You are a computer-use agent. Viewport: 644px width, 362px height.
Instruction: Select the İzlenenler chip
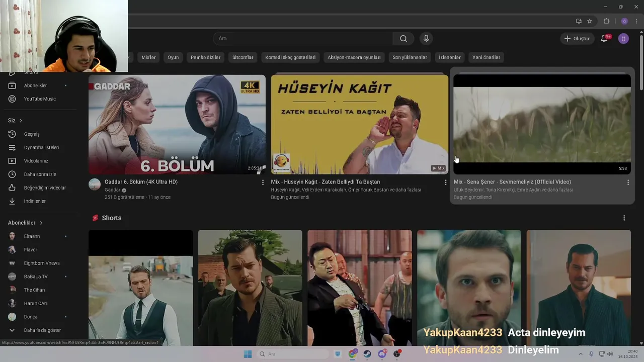pyautogui.click(x=450, y=57)
